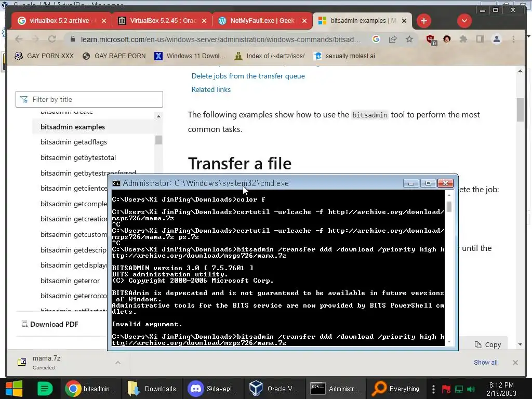Open the Downloads folder from taskbar

tap(152, 389)
